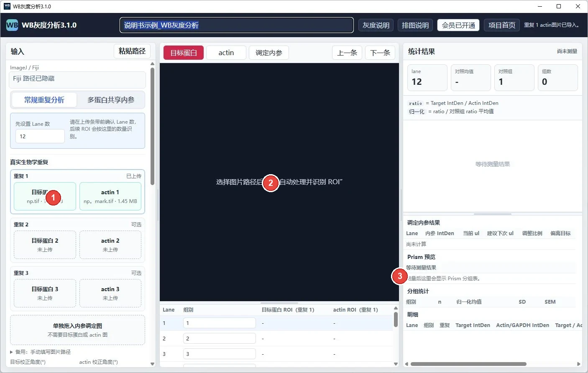Click the 下一条 next button
The image size is (588, 373).
point(380,53)
